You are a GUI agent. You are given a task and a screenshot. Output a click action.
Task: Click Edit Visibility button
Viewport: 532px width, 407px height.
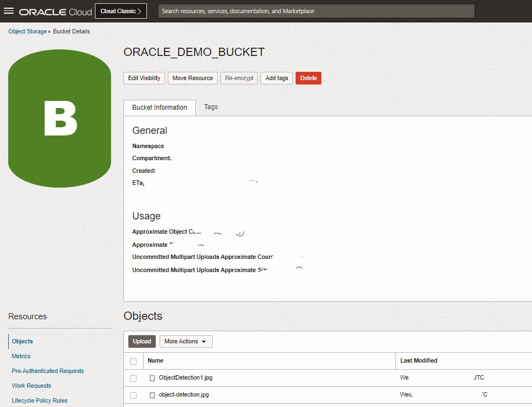tap(144, 78)
